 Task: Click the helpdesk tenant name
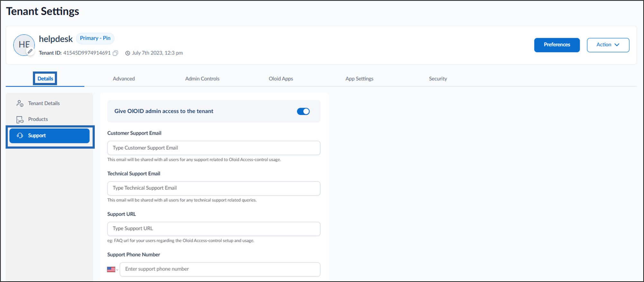point(56,39)
